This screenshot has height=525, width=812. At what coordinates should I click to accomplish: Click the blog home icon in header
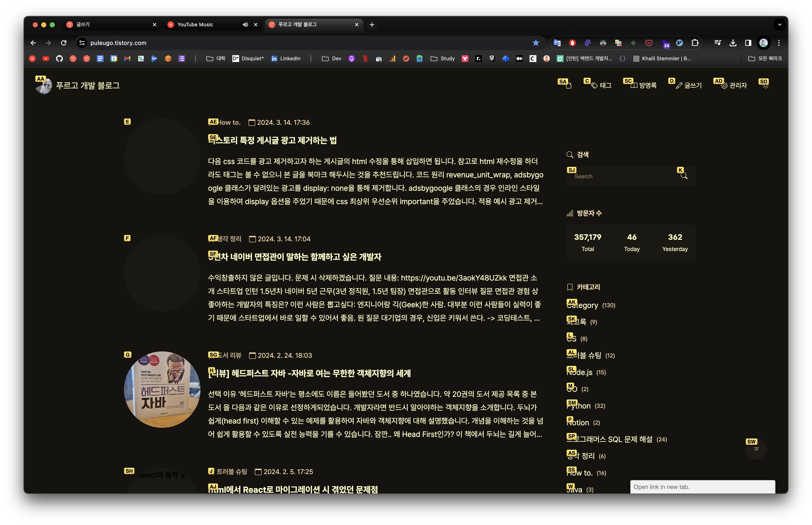tap(568, 86)
